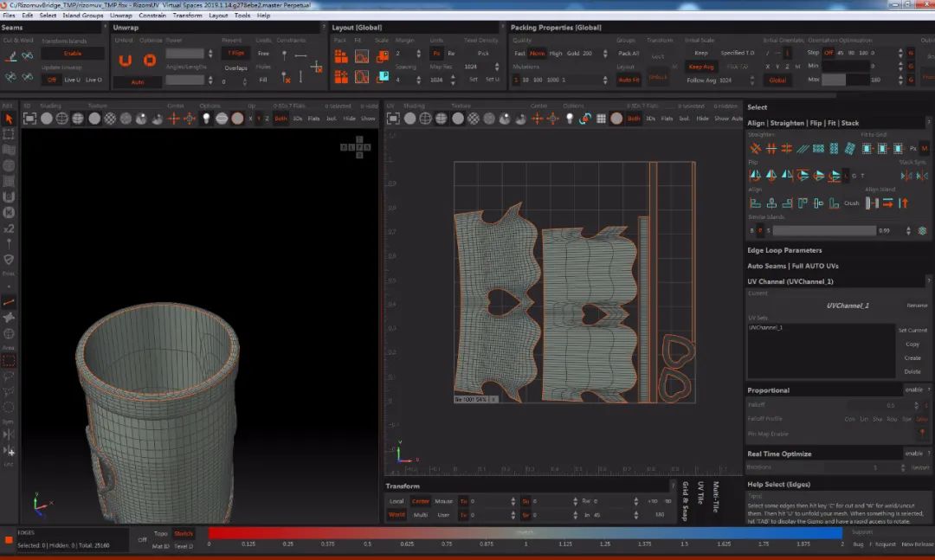Image resolution: width=935 pixels, height=560 pixels.
Task: Click the Crush align button
Action: tap(852, 203)
